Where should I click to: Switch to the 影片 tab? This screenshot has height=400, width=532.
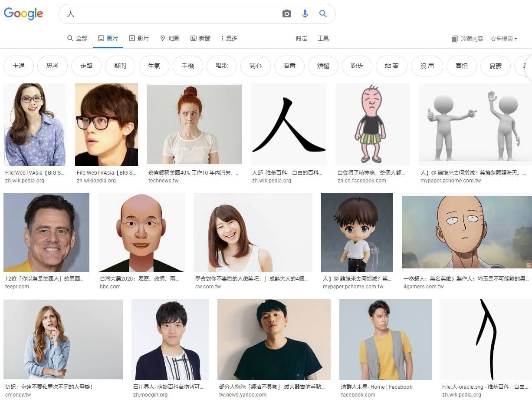pos(139,38)
